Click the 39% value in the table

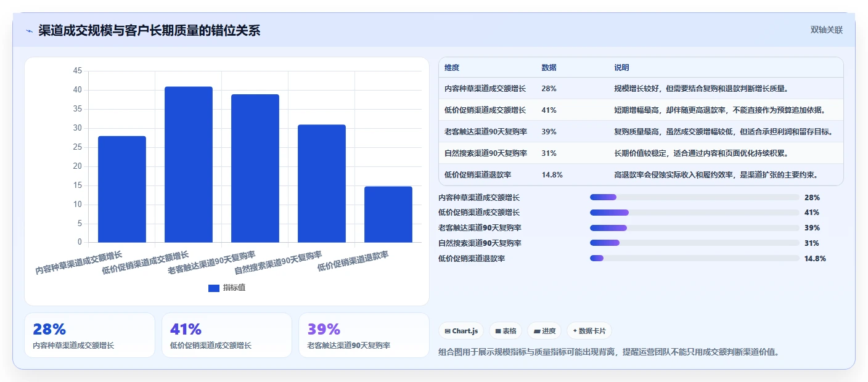(549, 132)
